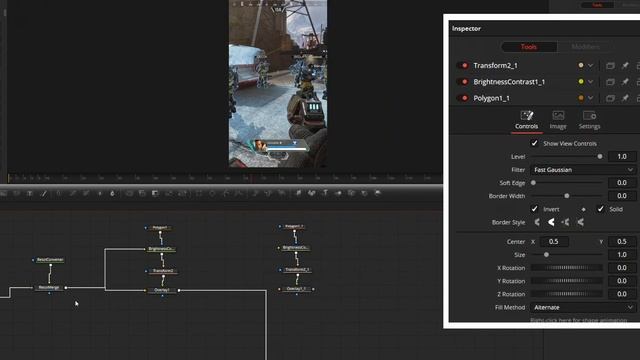Add a Blur node from the toolbar

(x=112, y=193)
